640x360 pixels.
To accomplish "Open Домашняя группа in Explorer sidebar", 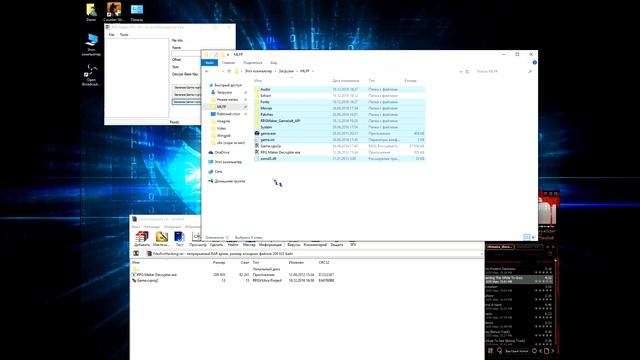I will click(x=227, y=181).
